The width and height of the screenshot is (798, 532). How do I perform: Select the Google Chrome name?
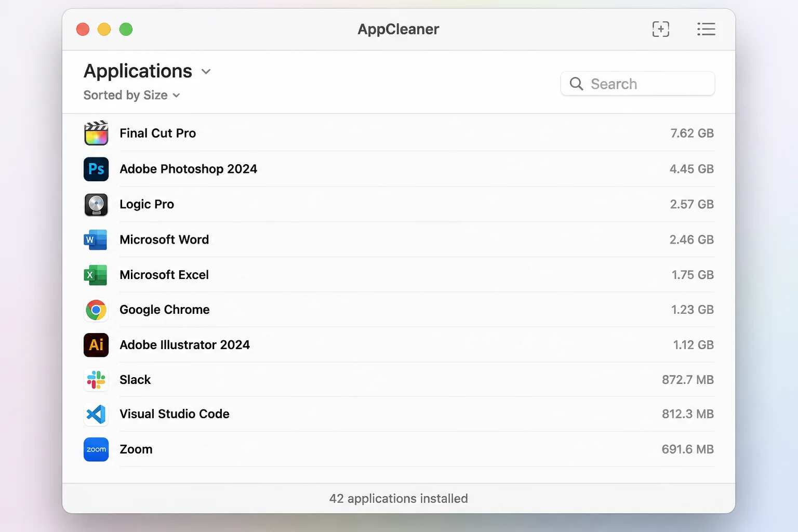click(x=165, y=310)
